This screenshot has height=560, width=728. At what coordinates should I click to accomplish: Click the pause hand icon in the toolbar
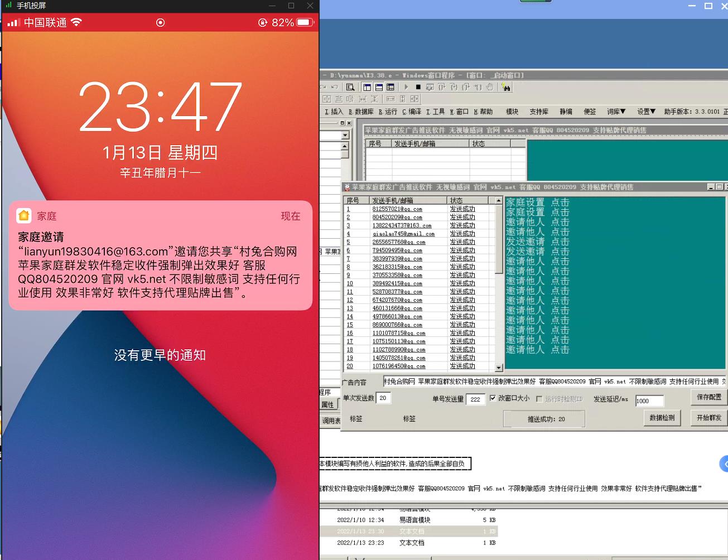pyautogui.click(x=490, y=87)
